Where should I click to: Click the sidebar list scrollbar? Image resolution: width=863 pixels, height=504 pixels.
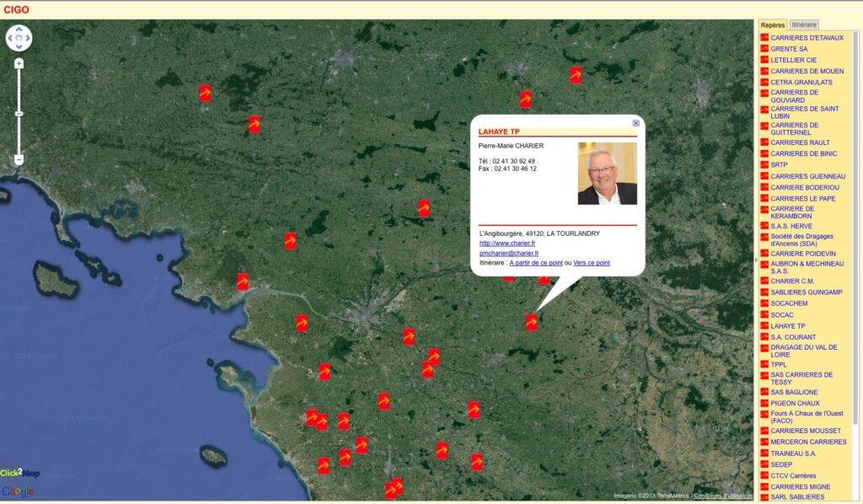pos(855,228)
